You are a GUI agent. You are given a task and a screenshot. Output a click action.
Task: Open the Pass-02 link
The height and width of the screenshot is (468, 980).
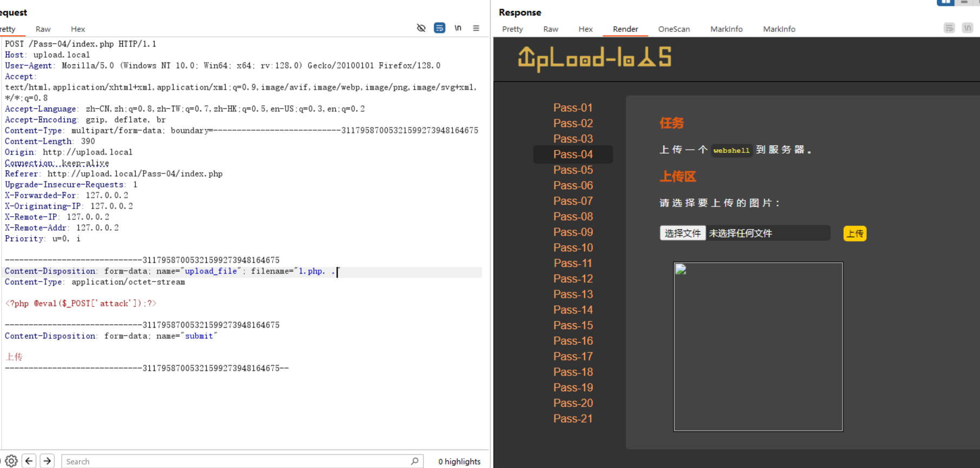[573, 123]
